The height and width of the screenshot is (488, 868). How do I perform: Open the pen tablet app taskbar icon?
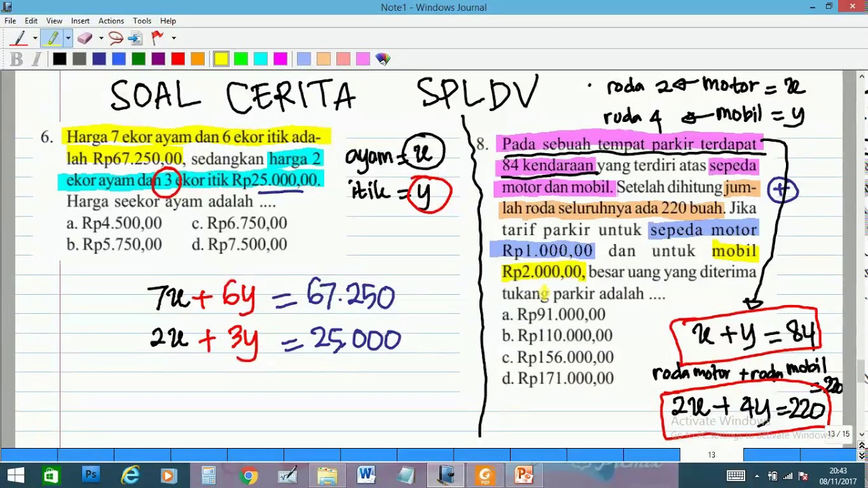pyautogui.click(x=288, y=475)
